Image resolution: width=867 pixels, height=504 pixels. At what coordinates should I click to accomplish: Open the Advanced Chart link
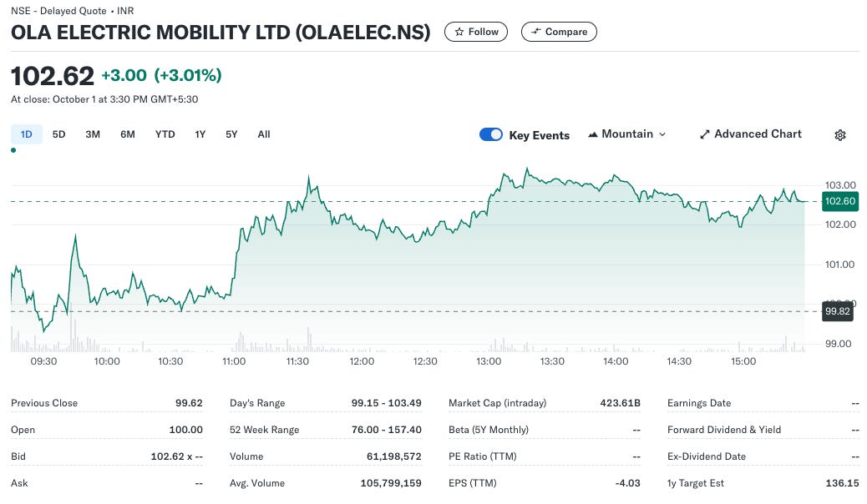pos(750,134)
